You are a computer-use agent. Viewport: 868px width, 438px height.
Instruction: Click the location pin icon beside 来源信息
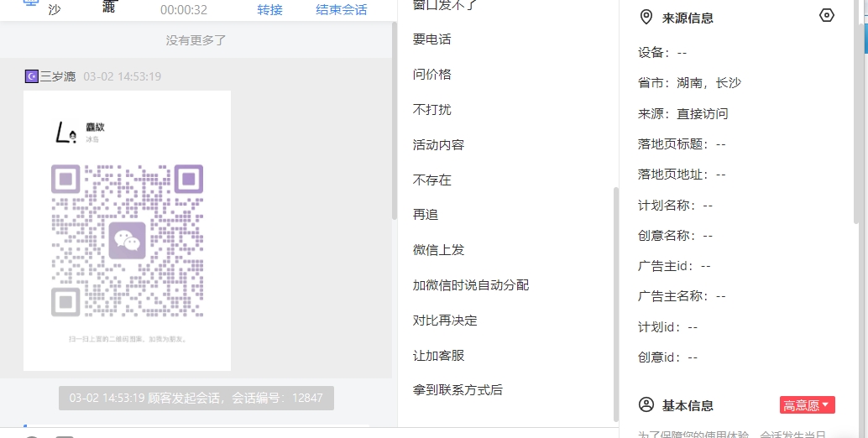pyautogui.click(x=646, y=17)
